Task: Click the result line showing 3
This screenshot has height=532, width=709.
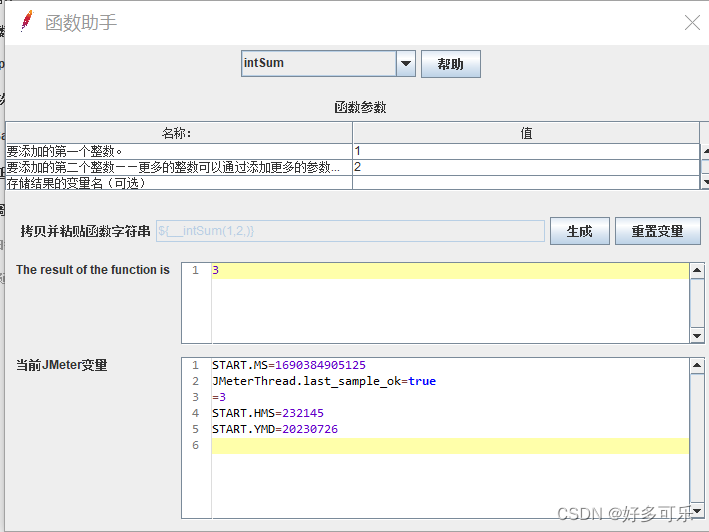Action: point(450,270)
